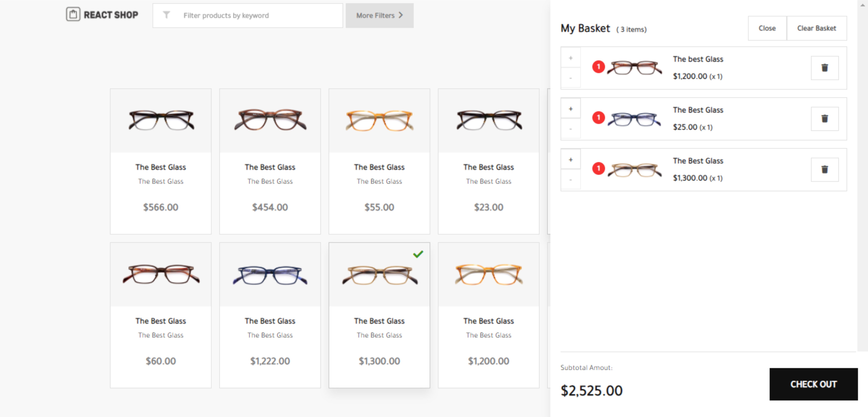This screenshot has width=868, height=417.
Task: Click the $23.00 price text
Action: (489, 207)
